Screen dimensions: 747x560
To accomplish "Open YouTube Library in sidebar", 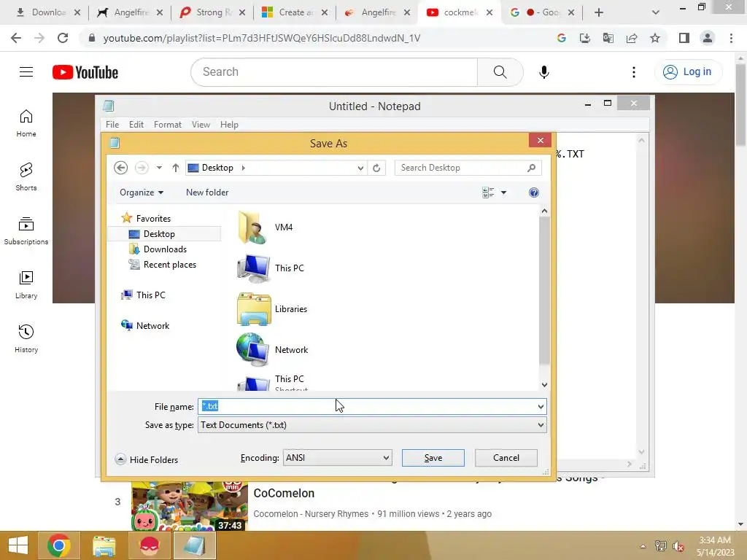I will click(26, 285).
